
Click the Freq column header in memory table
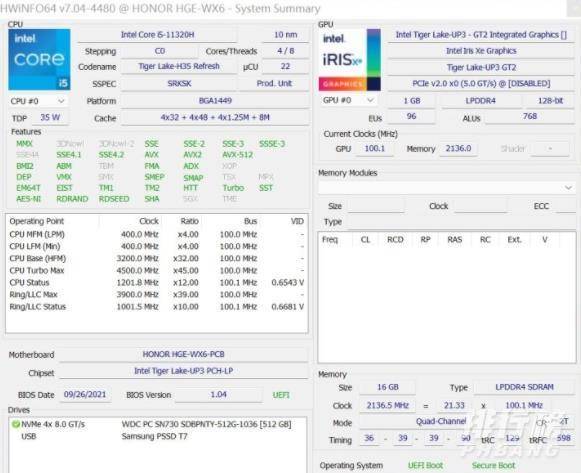click(330, 240)
